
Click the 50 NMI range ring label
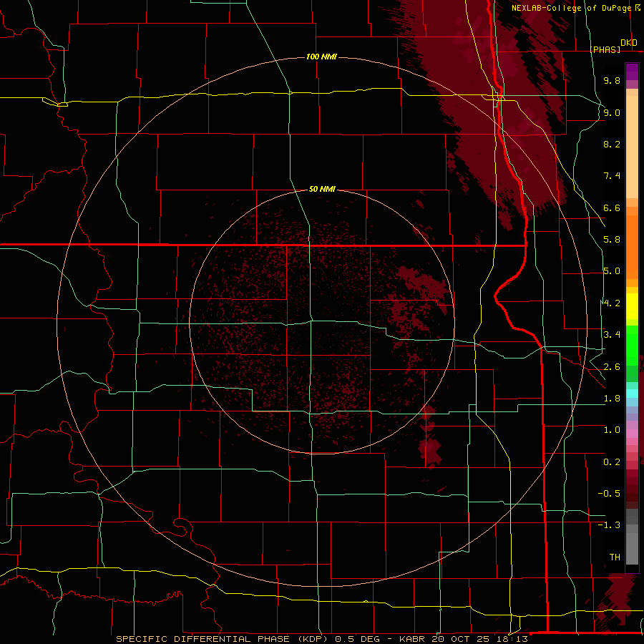(x=322, y=189)
